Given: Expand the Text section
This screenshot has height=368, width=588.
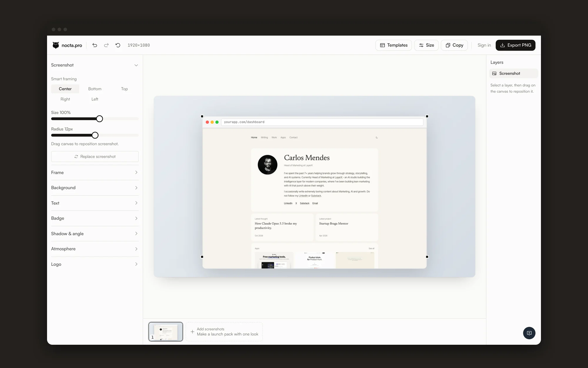Looking at the screenshot, I should coord(95,203).
